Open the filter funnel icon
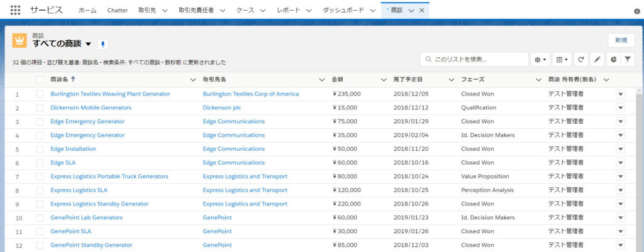 click(x=628, y=59)
